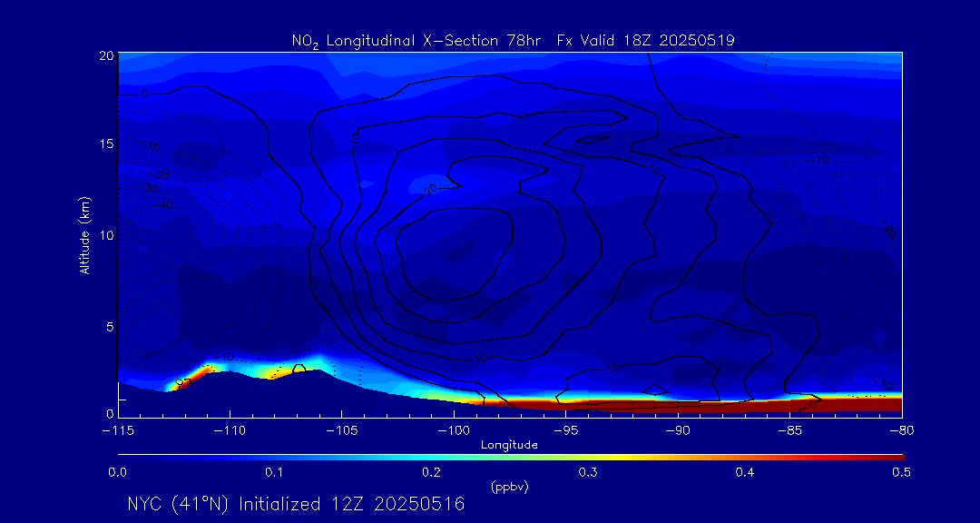Select the colorbar value label 0.5
Screen dimensions: 980x523
tap(901, 472)
